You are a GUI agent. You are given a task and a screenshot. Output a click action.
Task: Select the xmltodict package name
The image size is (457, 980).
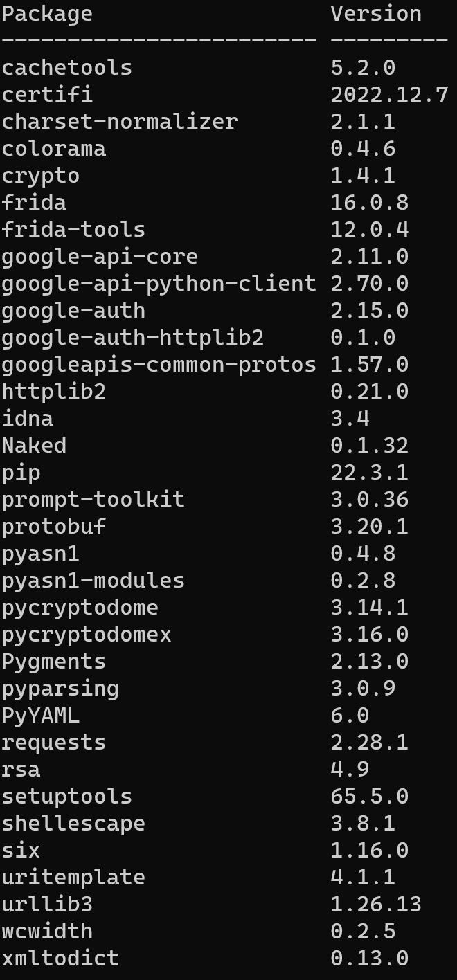[60, 958]
